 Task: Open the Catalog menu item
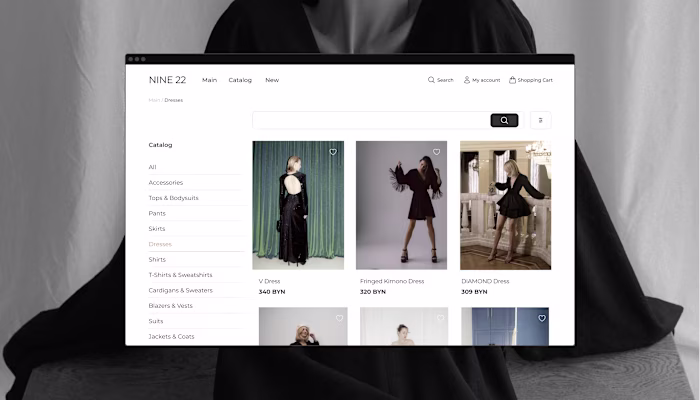(x=240, y=80)
